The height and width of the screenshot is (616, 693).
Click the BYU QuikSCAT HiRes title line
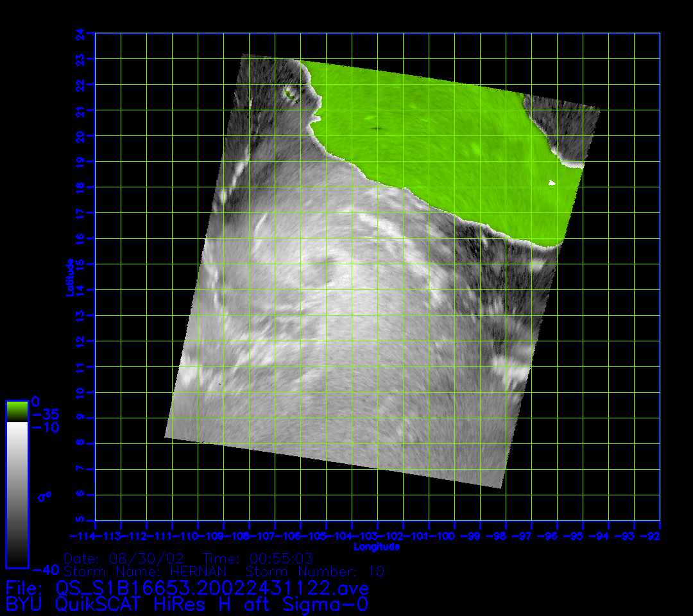click(186, 604)
